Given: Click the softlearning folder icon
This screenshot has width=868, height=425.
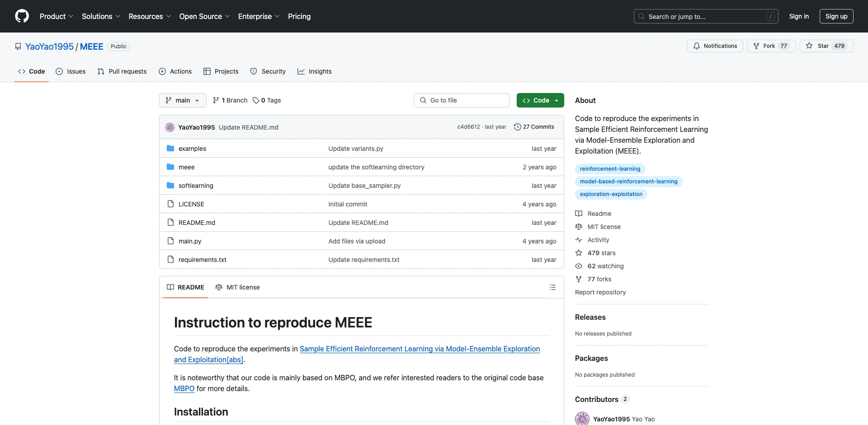Looking at the screenshot, I should [x=170, y=185].
